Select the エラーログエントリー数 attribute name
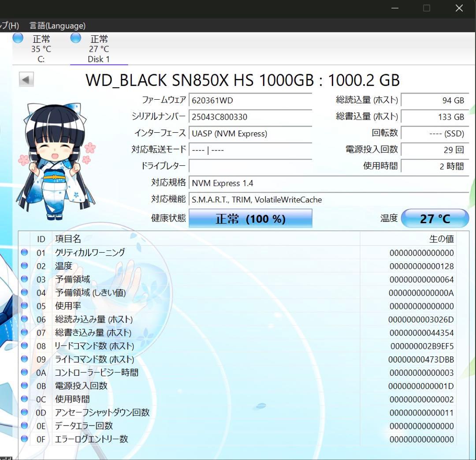 coord(91,439)
